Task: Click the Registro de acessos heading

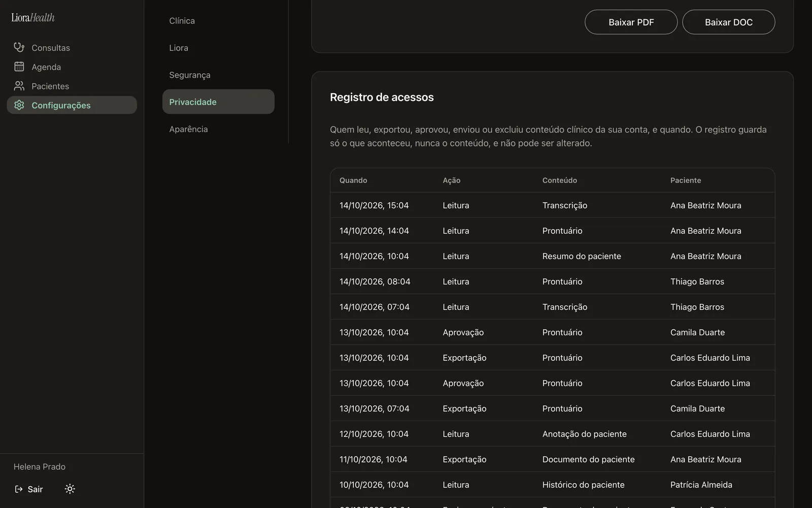Action: tap(382, 97)
